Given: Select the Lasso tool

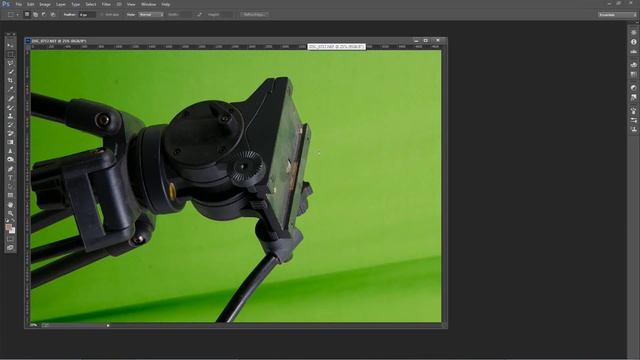Looking at the screenshot, I should click(x=11, y=63).
